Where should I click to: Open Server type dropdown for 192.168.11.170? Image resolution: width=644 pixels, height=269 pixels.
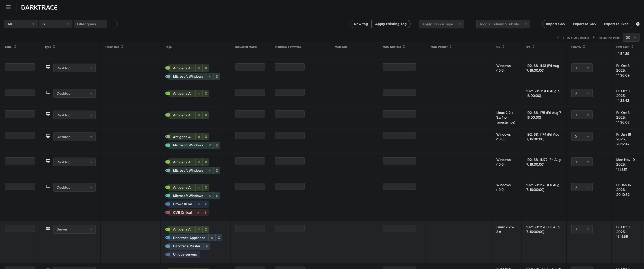coord(74,229)
